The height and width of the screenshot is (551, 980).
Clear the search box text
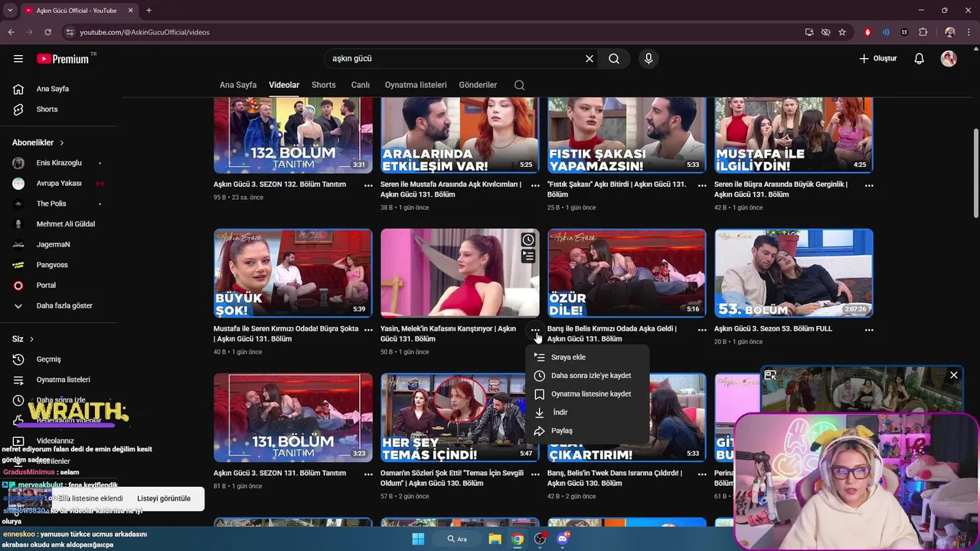590,59
